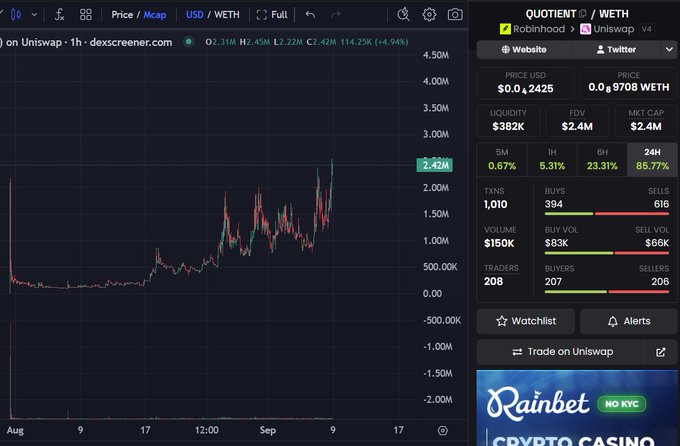Click the BUYS 394 count
The width and height of the screenshot is (680, 446).
(x=554, y=204)
